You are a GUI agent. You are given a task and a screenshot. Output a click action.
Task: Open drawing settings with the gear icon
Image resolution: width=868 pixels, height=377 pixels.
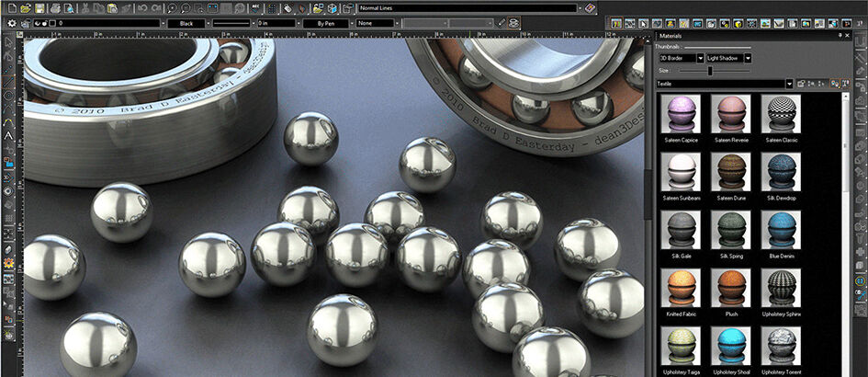(12, 23)
